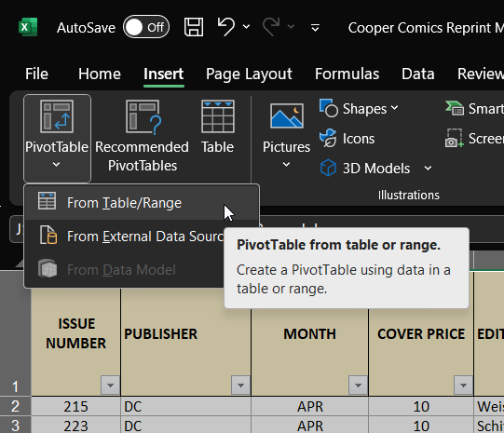Switch to the Home tab
Image resolution: width=504 pixels, height=433 pixels.
[100, 74]
